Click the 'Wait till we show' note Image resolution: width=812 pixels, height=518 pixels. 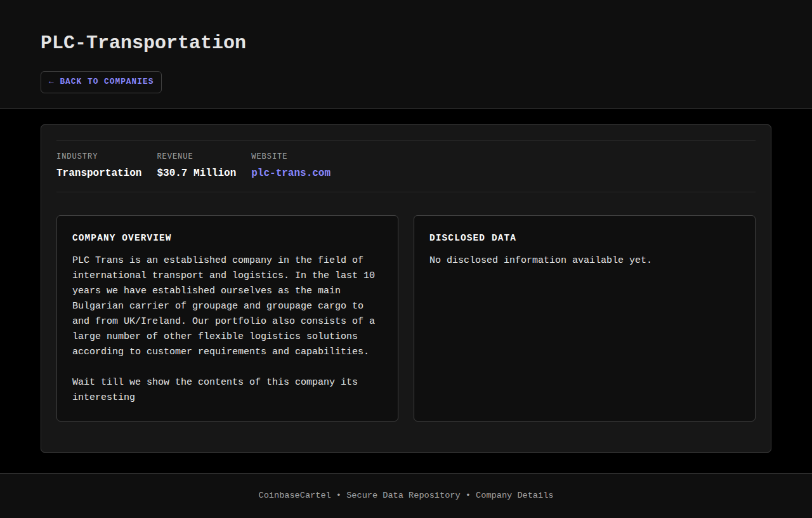[214, 389]
